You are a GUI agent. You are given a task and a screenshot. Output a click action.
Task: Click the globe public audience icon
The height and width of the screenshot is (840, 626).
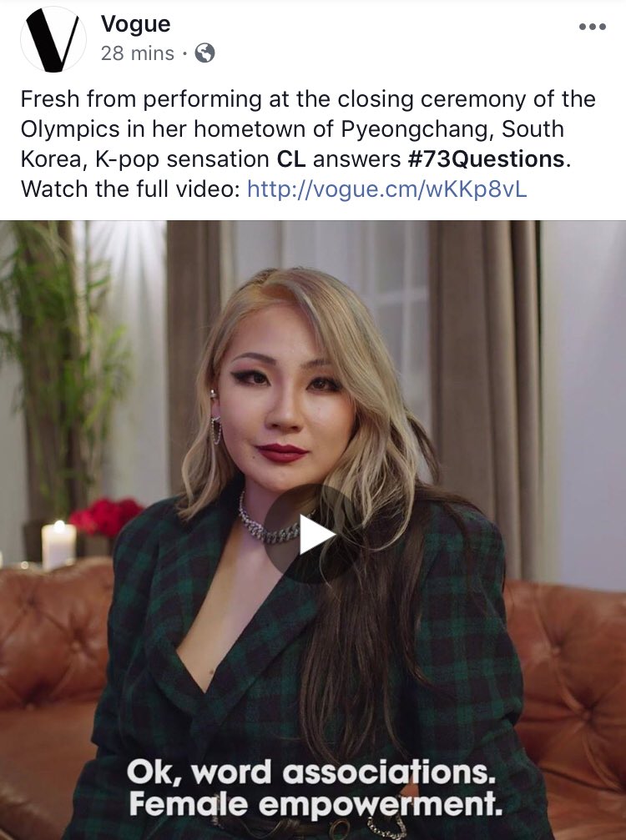204,53
